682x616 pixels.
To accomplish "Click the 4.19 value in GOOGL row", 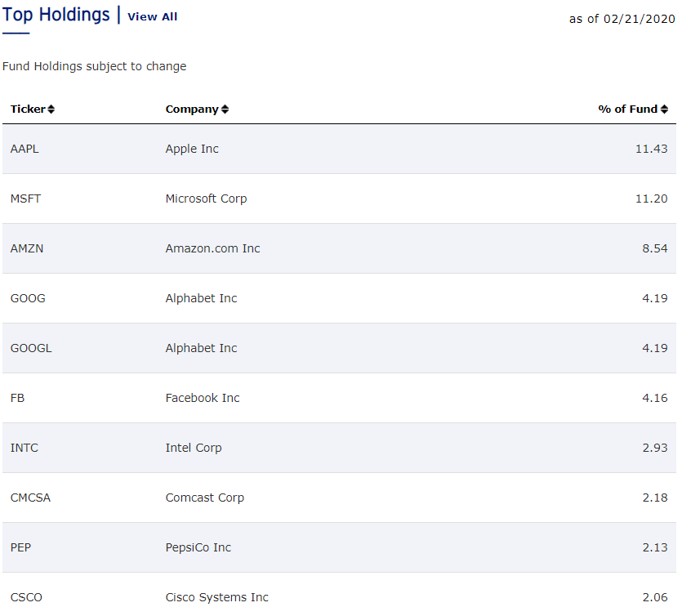I will pos(654,348).
